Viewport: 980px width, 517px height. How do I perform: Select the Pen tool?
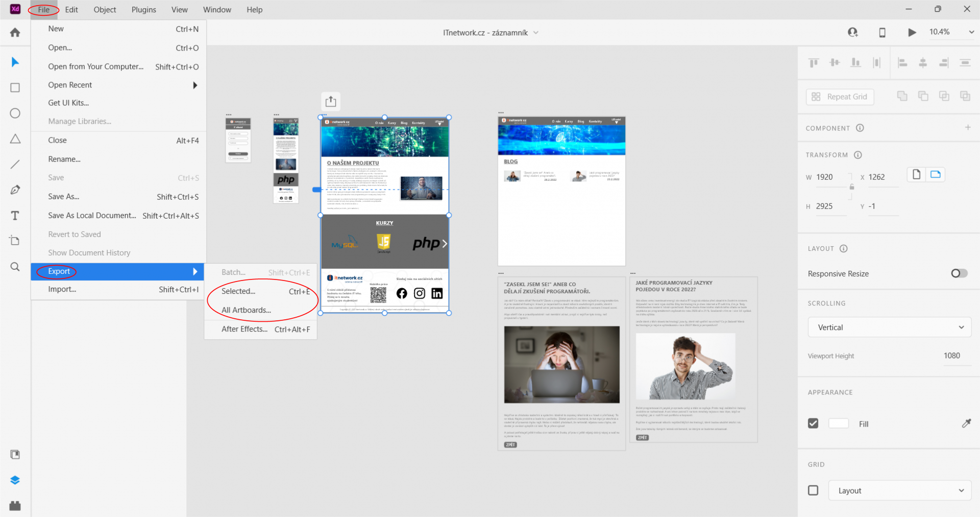[x=15, y=190]
